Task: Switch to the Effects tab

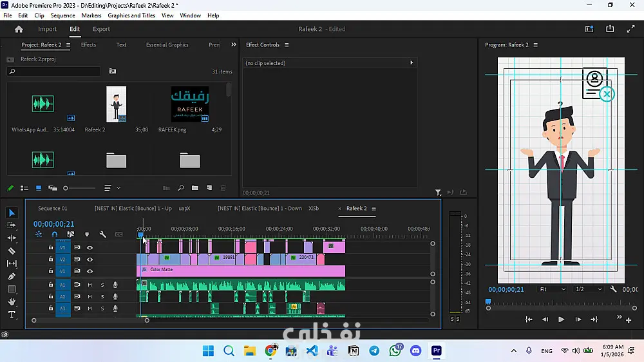Action: pyautogui.click(x=88, y=45)
